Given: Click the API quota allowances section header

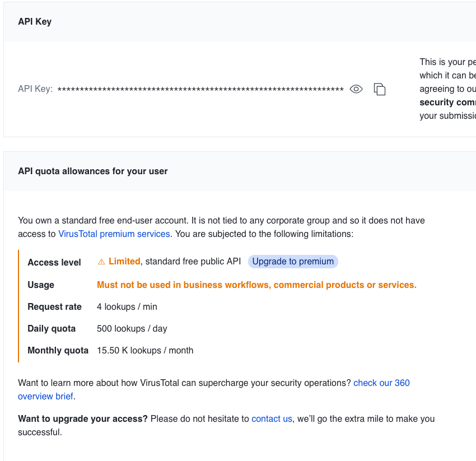Looking at the screenshot, I should [x=93, y=171].
